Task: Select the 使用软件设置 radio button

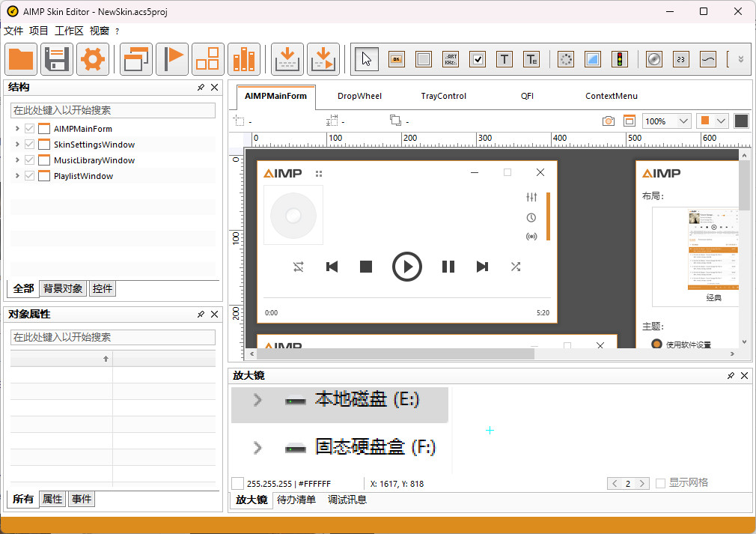Action: [656, 345]
